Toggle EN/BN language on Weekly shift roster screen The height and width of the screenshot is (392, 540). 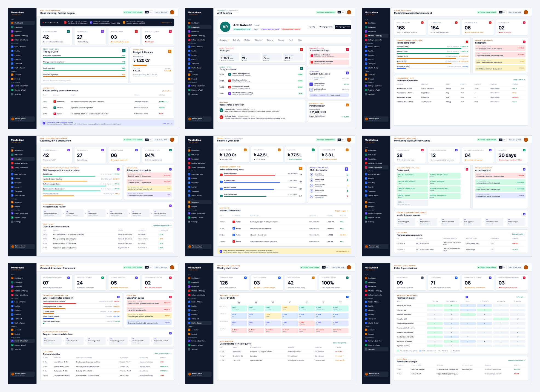tap(326, 267)
